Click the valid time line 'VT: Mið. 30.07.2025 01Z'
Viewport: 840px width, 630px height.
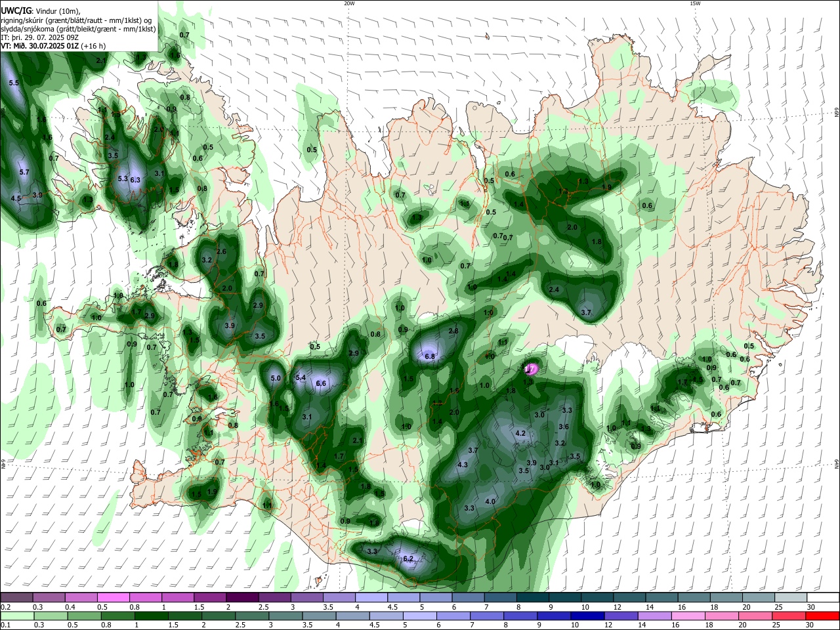pyautogui.click(x=41, y=47)
